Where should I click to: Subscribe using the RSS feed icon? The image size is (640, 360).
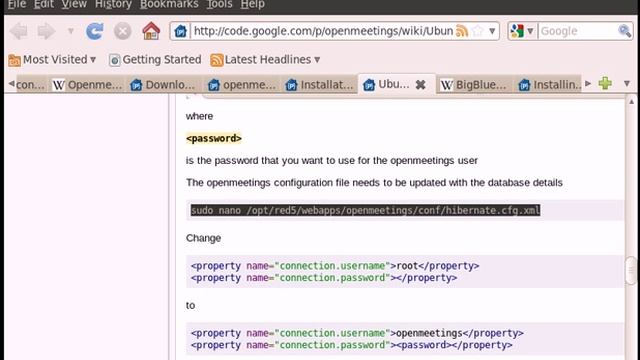(x=462, y=31)
